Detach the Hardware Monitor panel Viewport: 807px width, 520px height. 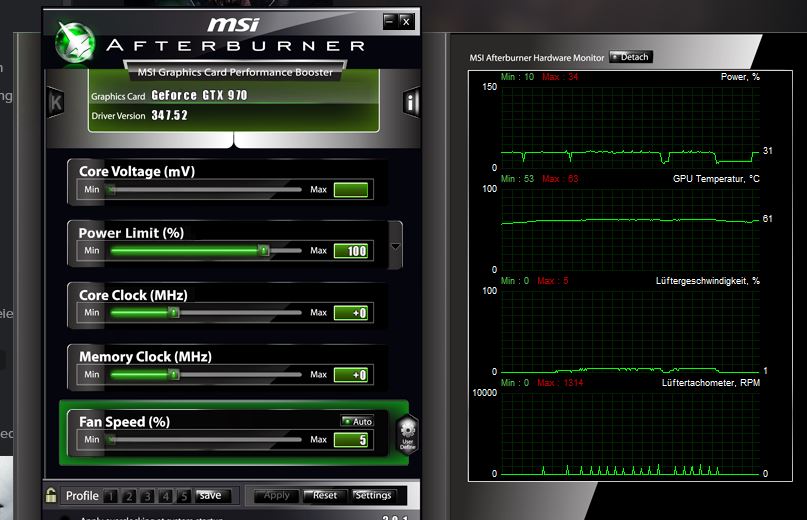[631, 57]
